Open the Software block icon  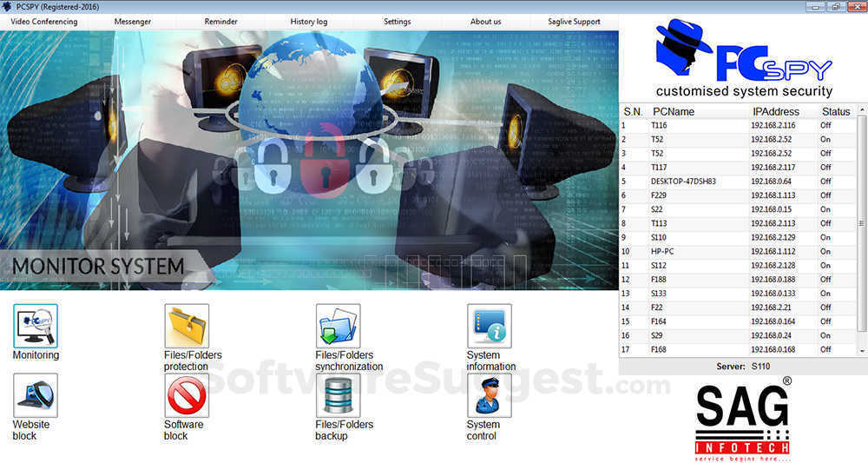pos(187,395)
